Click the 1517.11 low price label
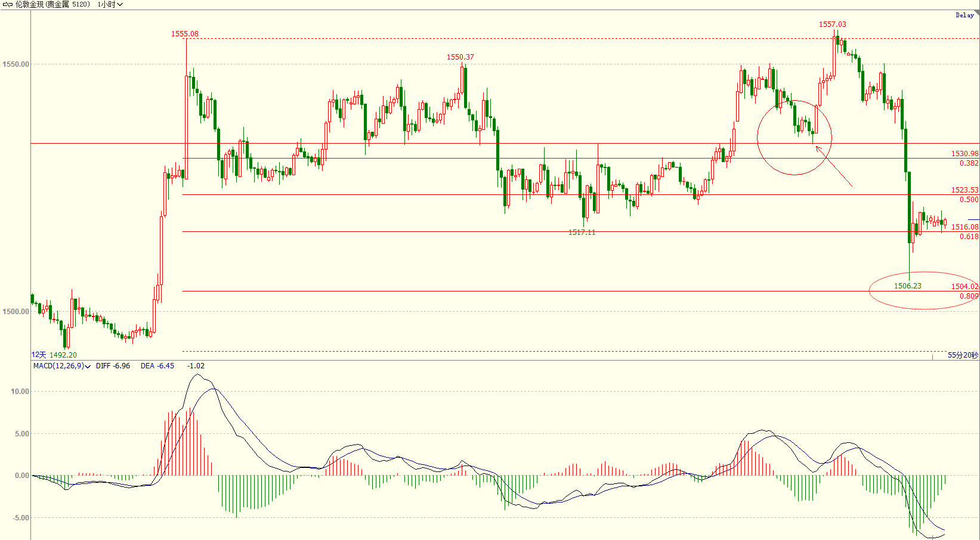The image size is (980, 540). [582, 232]
